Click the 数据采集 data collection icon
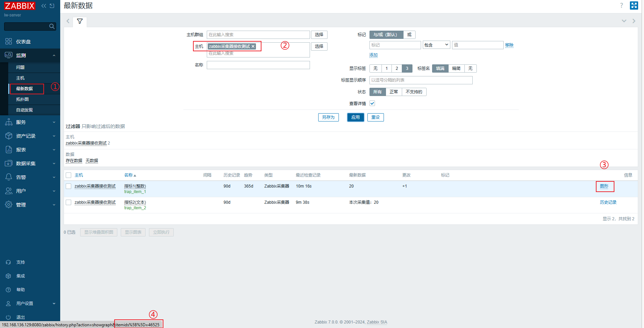 pos(9,163)
